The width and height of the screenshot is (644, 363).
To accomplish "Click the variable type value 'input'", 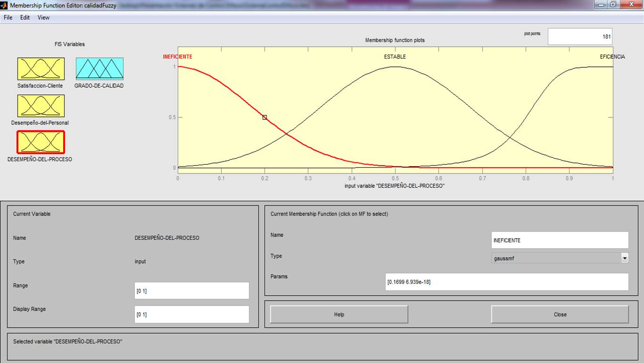I will click(x=140, y=261).
